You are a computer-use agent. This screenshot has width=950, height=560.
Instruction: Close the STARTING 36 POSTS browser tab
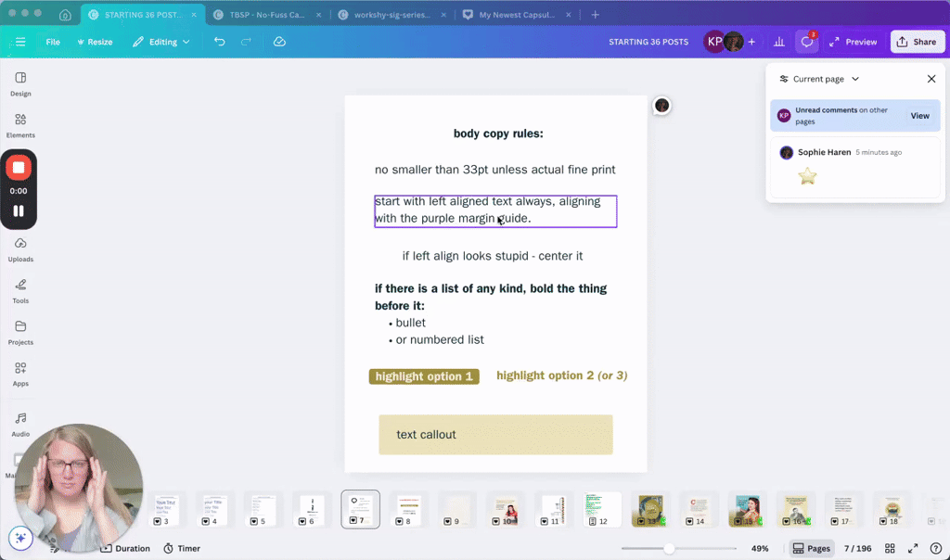pos(194,15)
